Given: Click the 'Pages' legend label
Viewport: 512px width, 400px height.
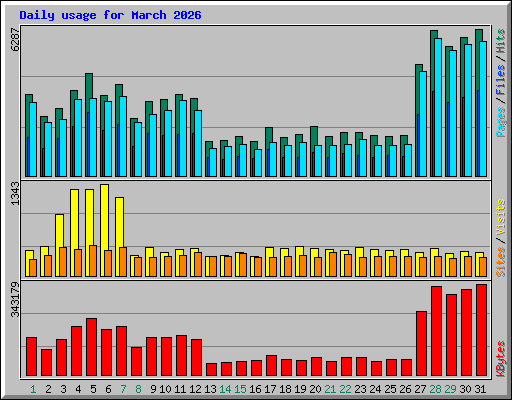Looking at the screenshot, I should tap(501, 122).
